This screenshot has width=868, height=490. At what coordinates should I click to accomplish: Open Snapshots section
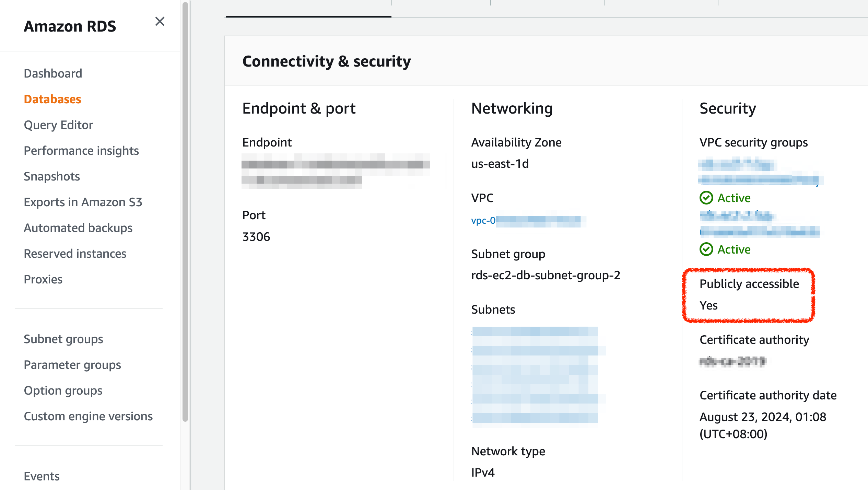51,176
